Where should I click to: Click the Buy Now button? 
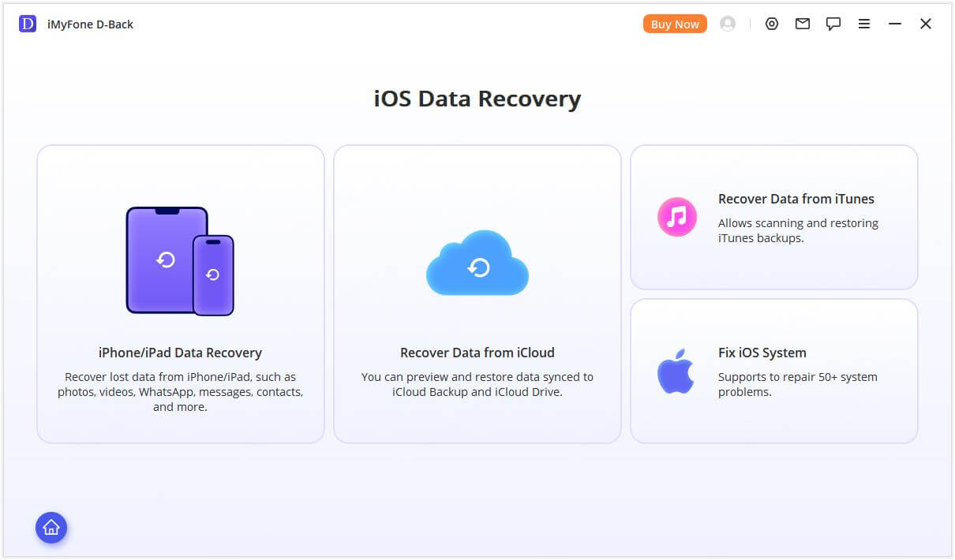[x=675, y=24]
